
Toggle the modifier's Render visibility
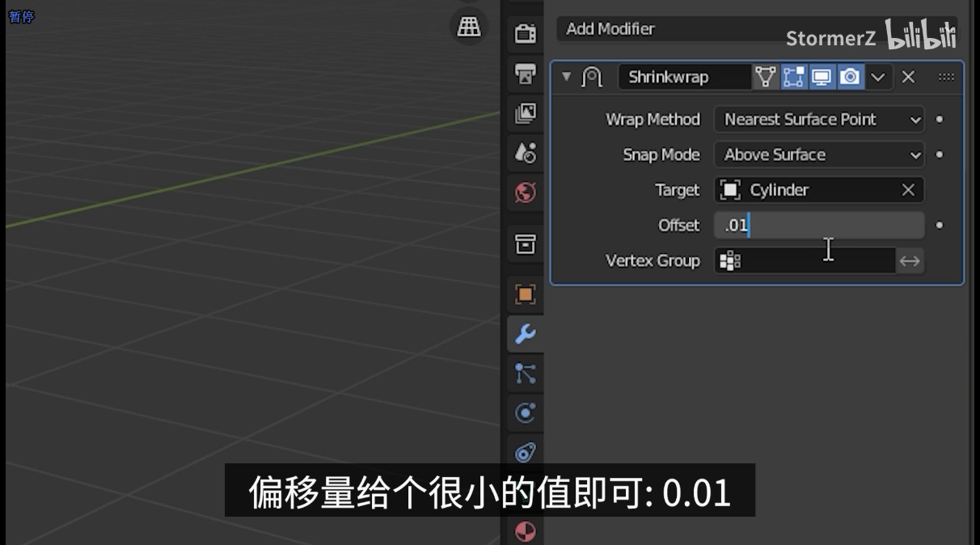[850, 77]
